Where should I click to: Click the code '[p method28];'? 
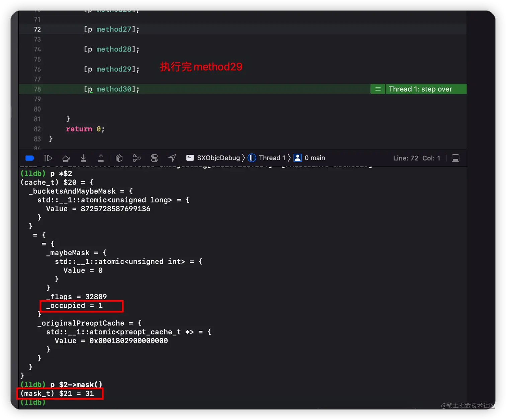[x=111, y=49]
